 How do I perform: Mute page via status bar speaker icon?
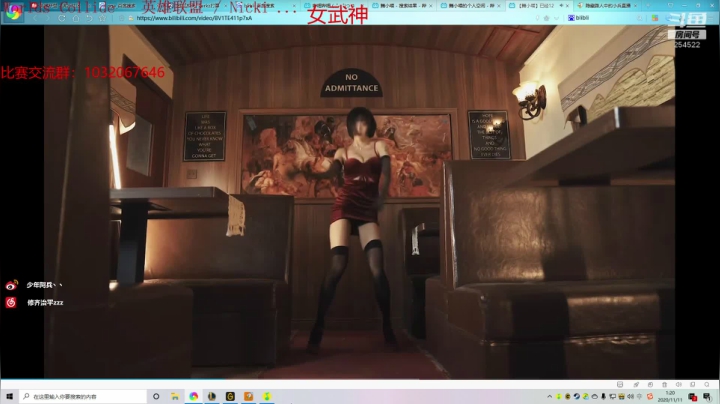coord(679,384)
